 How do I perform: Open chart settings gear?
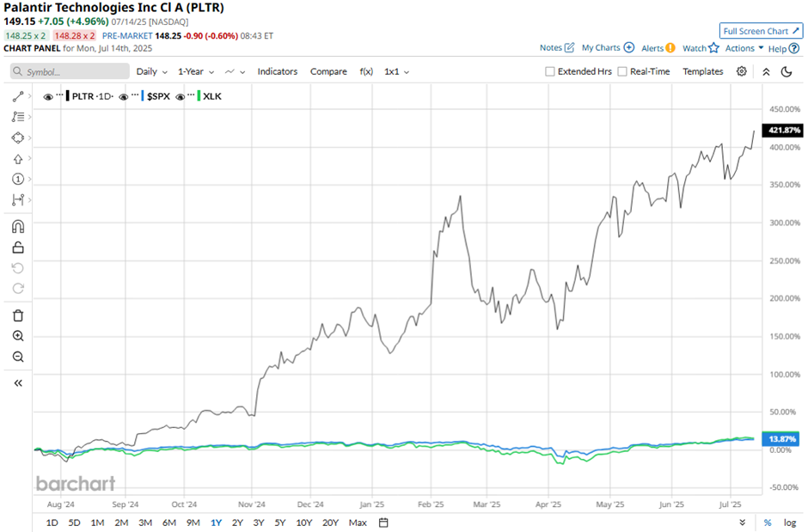coord(742,71)
